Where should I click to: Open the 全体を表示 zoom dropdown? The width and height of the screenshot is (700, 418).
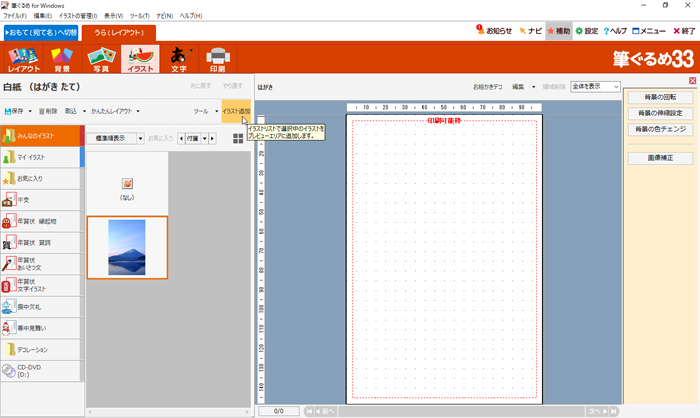coord(589,87)
